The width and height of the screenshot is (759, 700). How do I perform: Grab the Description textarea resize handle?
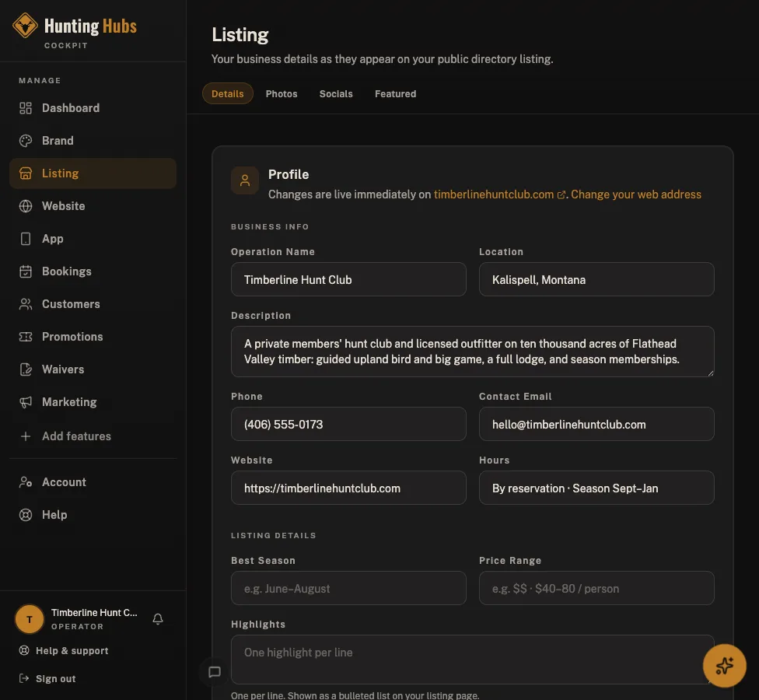click(710, 373)
